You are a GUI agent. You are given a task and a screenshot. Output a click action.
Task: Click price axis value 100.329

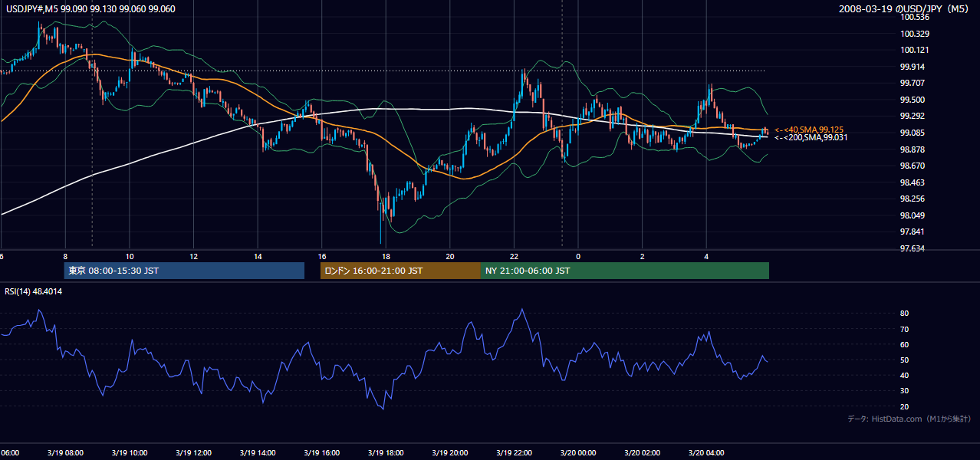[915, 34]
